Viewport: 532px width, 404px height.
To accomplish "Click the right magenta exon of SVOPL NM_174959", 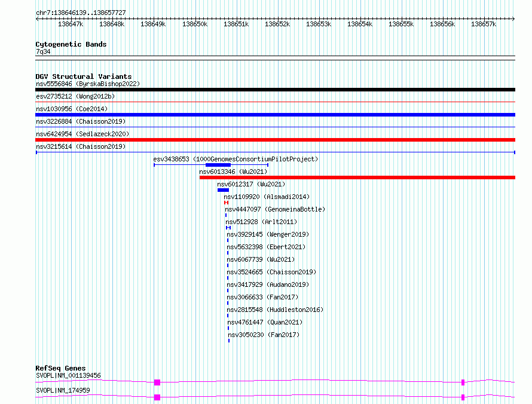I will [463, 397].
